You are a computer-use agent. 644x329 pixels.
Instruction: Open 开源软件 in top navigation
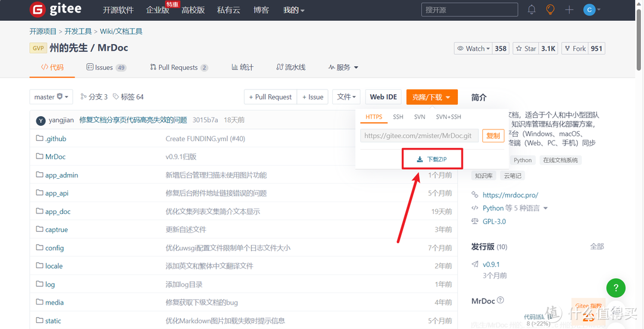[118, 10]
